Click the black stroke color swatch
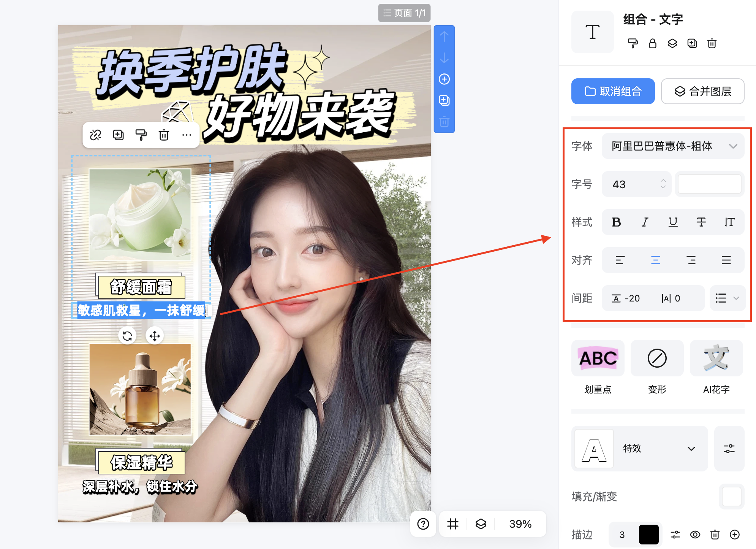This screenshot has height=549, width=756. click(648, 535)
